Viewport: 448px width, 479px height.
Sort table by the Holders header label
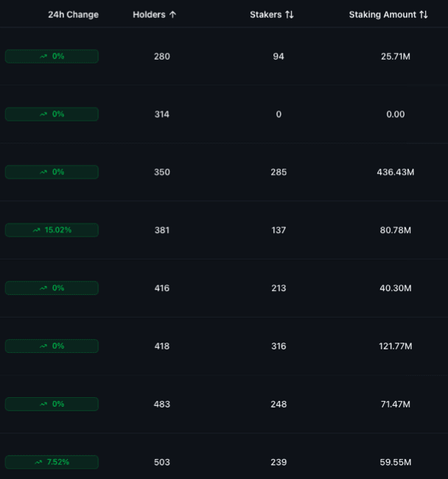click(x=149, y=15)
